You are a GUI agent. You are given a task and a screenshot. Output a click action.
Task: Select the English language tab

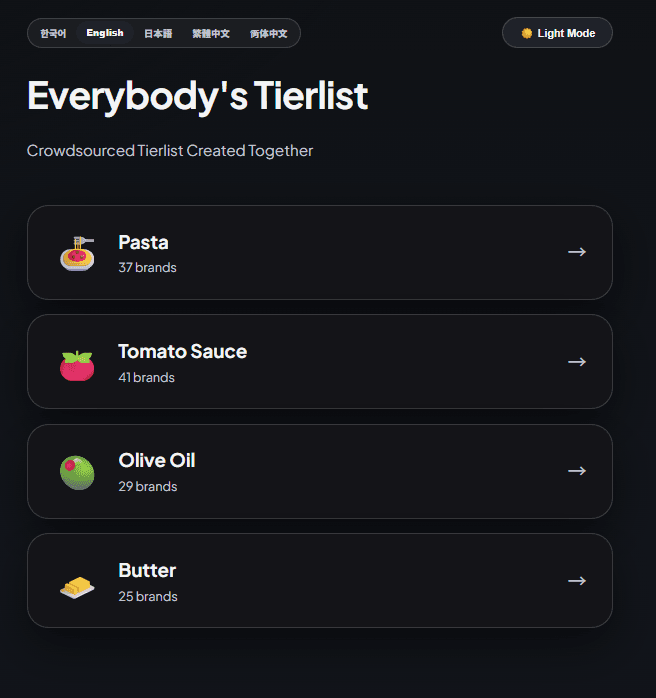coord(105,33)
